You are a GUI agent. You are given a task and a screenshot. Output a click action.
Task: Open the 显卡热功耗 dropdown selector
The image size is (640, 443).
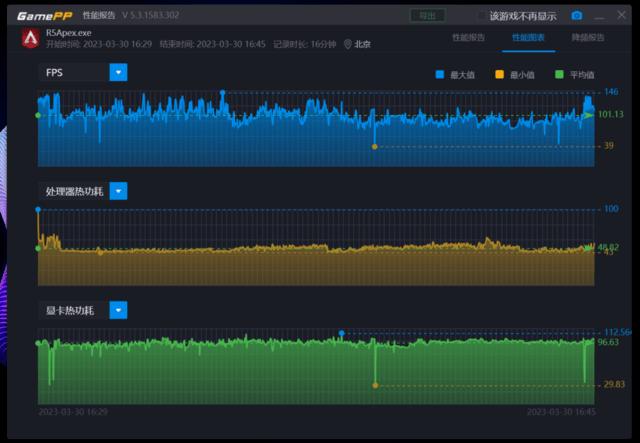tap(118, 310)
